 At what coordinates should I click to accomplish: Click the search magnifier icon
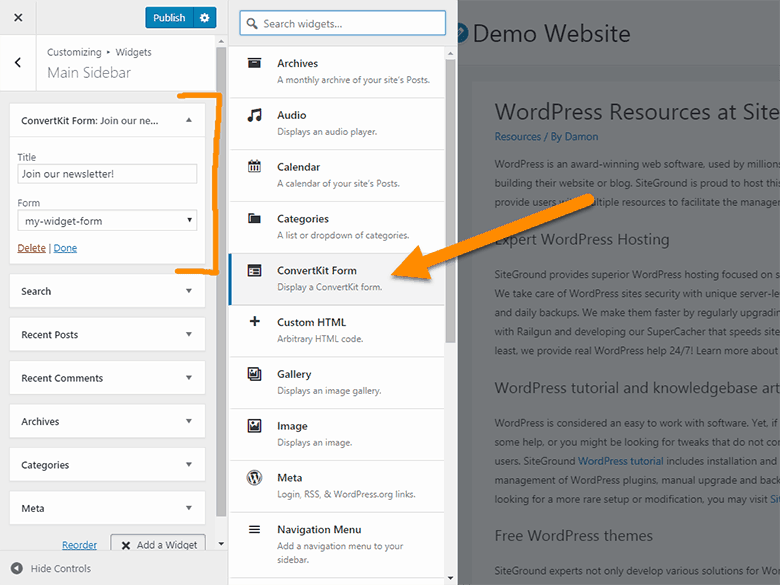(252, 23)
